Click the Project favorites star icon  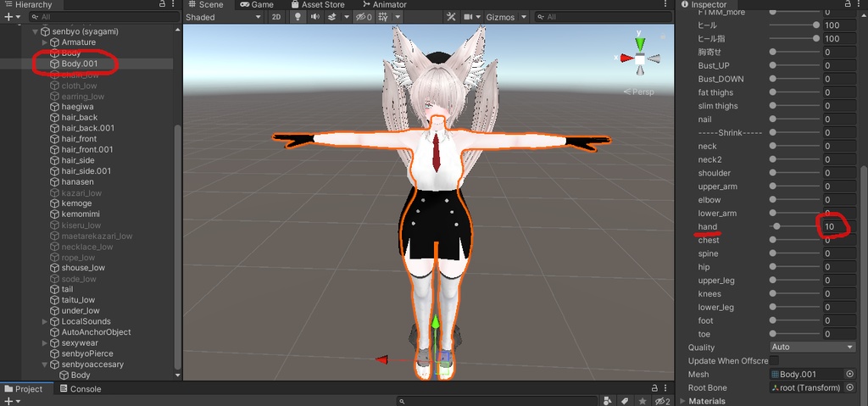(643, 401)
